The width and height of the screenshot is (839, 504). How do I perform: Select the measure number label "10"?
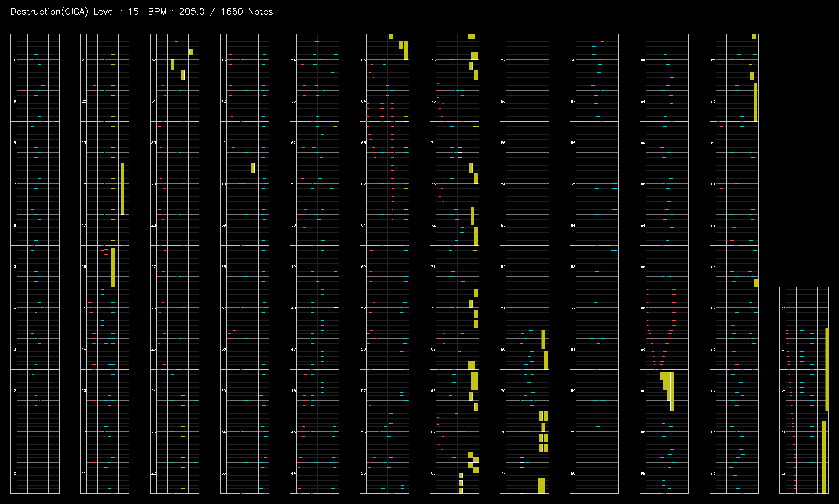point(14,60)
